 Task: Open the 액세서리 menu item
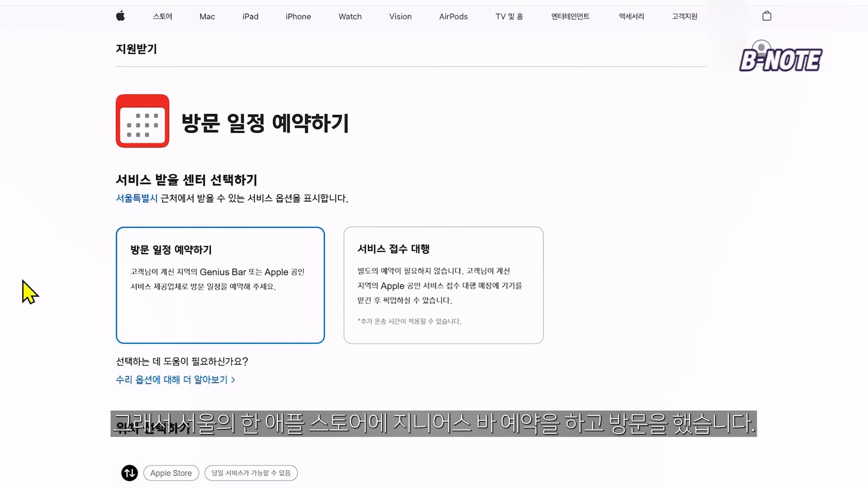click(631, 16)
